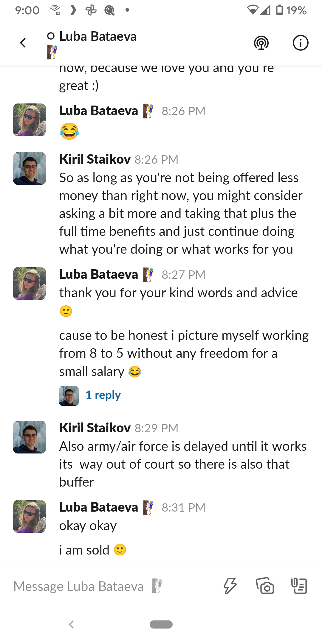The width and height of the screenshot is (322, 644).
Task: Tap Luba Bataeva's name at 8:31 PM
Action: [98, 507]
